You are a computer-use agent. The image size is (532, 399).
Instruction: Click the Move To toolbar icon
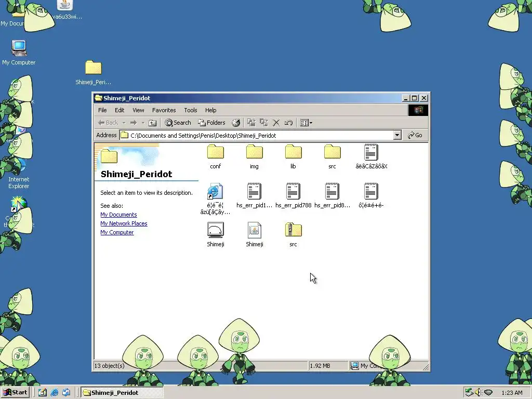(251, 123)
